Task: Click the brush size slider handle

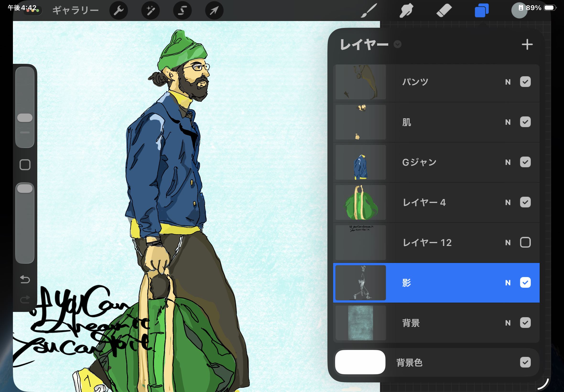Action: 25,118
